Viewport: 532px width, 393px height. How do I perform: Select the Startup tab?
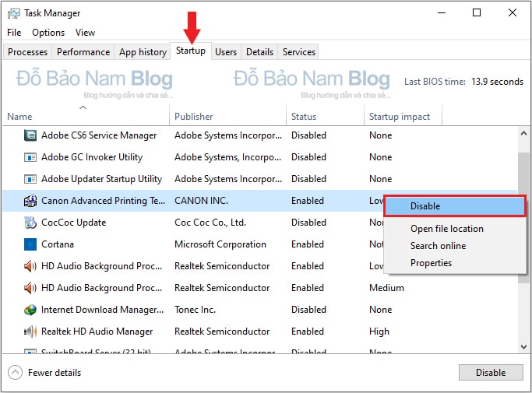[191, 51]
